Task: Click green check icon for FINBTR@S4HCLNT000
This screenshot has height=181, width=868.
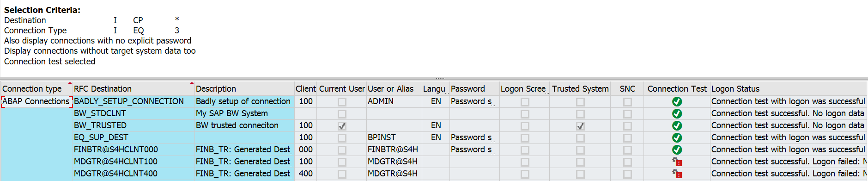Action: [677, 150]
